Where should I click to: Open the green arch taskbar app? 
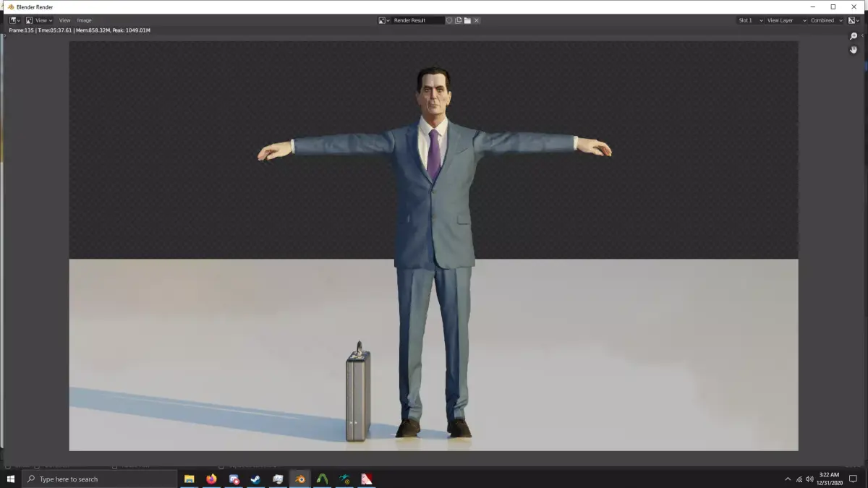[323, 479]
